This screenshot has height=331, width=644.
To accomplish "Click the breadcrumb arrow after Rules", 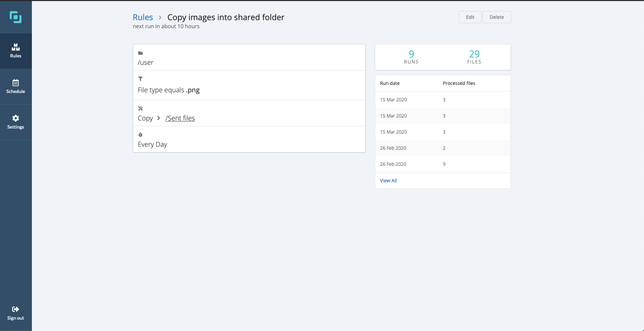I will click(x=160, y=17).
